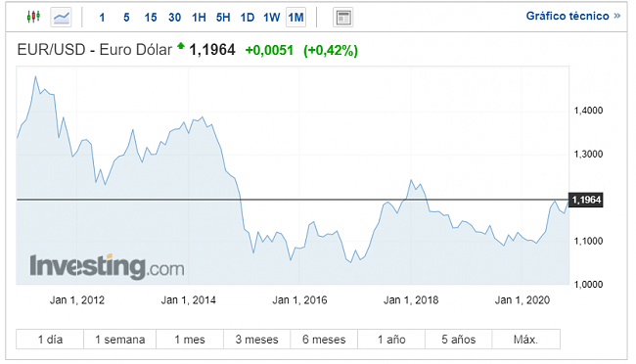Click the (+0,42%) percentage change

[331, 50]
